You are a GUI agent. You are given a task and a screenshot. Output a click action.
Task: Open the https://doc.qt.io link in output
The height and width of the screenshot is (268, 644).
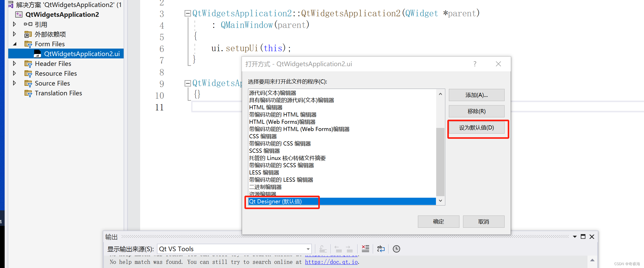click(x=331, y=262)
